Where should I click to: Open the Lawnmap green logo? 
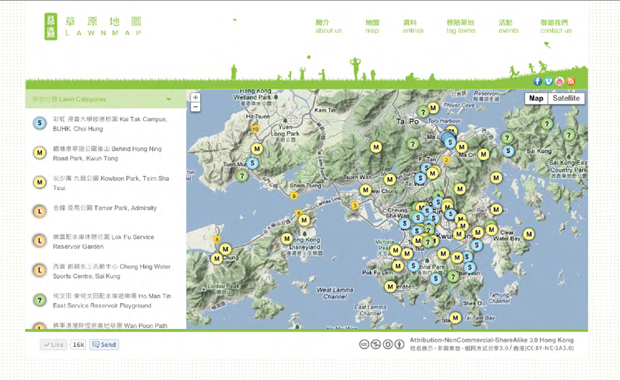(x=93, y=26)
